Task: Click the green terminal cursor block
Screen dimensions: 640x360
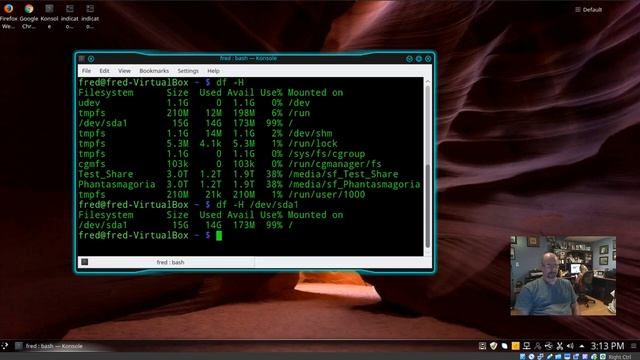Action: pyautogui.click(x=219, y=236)
